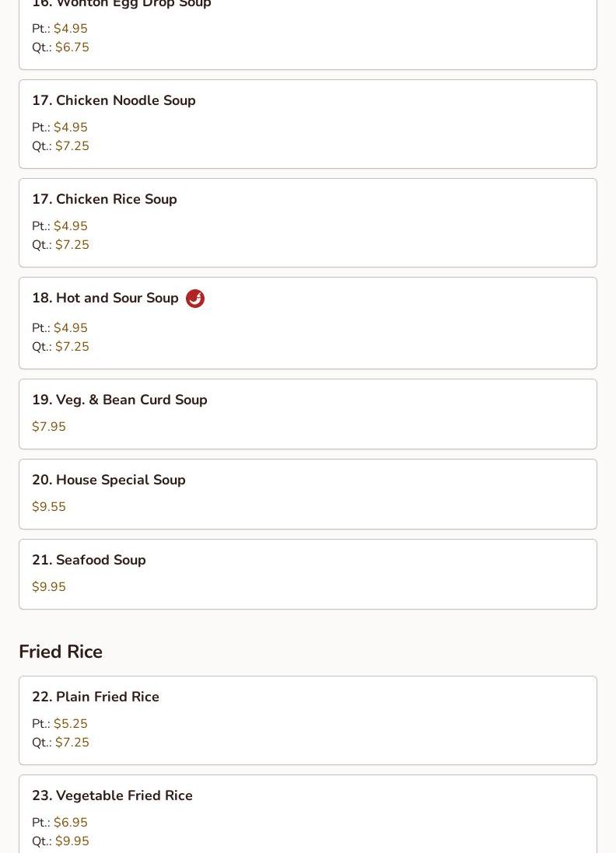The height and width of the screenshot is (853, 616).
Task: Click the Fried Rice section heading
Action: point(61,652)
